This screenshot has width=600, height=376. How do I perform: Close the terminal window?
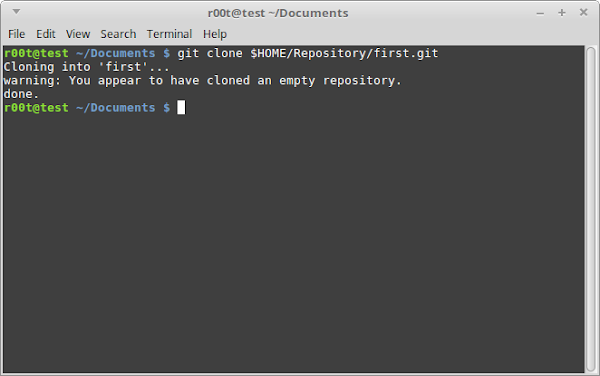[x=583, y=13]
